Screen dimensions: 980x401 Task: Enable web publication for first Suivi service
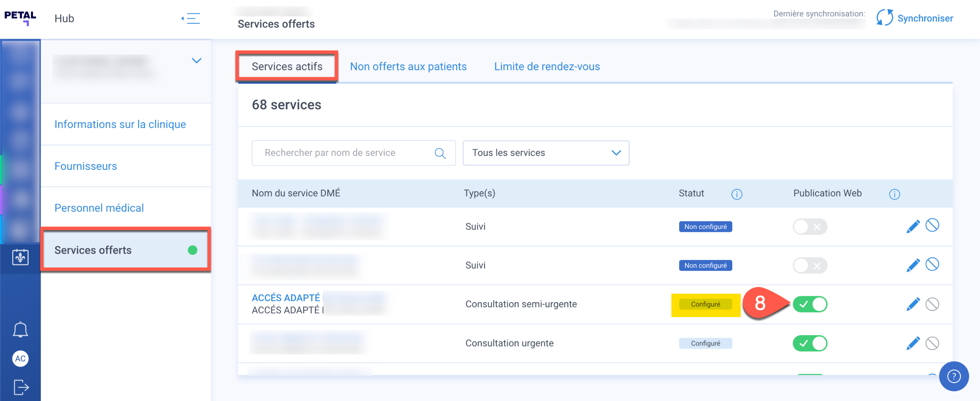810,227
